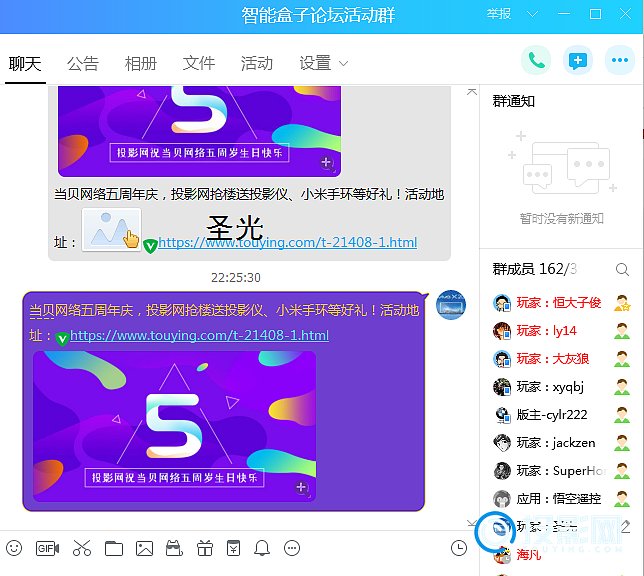
Task: Click the GIF video icon
Action: coord(47,548)
